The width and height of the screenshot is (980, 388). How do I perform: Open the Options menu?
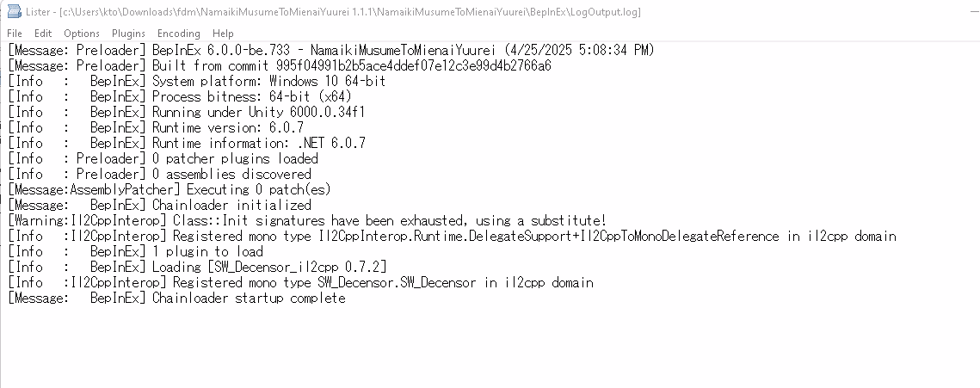pyautogui.click(x=82, y=34)
